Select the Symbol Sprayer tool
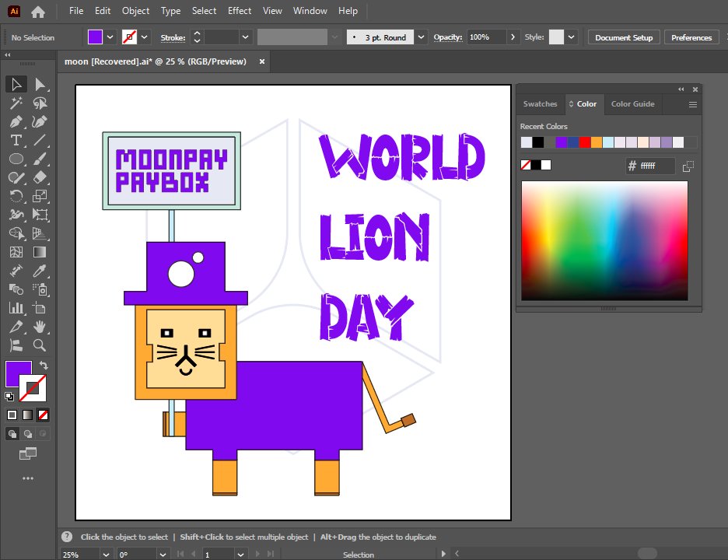The image size is (728, 560). (40, 289)
